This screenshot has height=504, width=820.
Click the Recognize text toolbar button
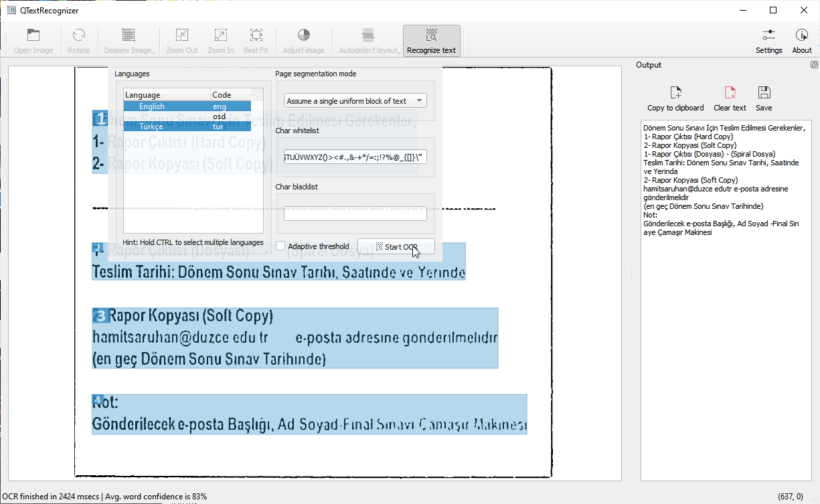coord(431,41)
